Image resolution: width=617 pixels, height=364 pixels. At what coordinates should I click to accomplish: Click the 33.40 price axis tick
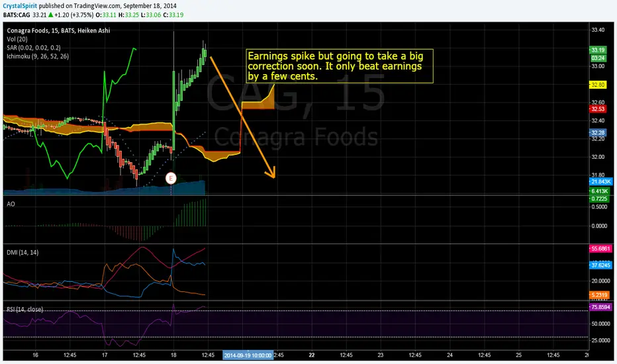point(598,30)
